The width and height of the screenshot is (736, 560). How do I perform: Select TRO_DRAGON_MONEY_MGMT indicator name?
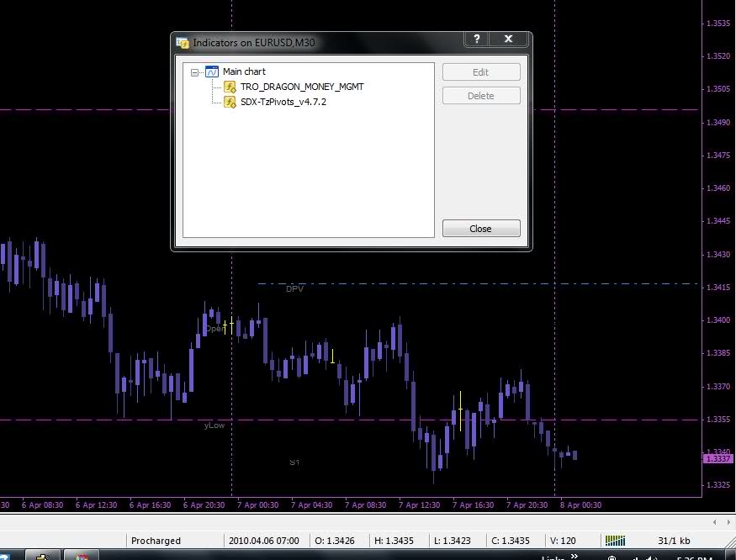coord(302,87)
